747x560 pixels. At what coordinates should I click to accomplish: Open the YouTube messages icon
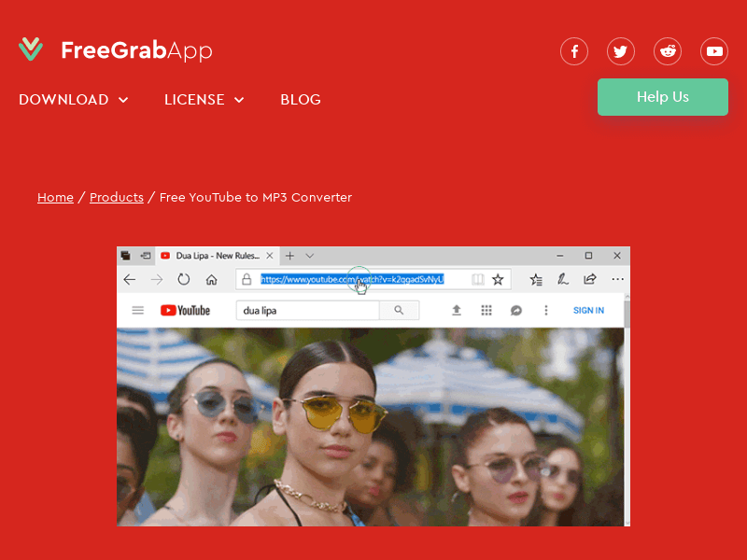(x=516, y=311)
